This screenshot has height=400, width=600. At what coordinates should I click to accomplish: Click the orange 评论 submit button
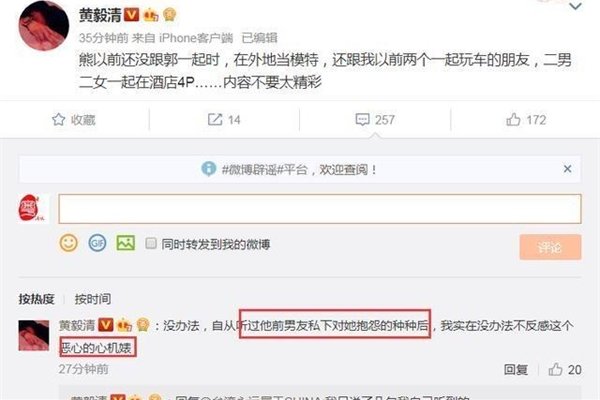[x=550, y=247]
